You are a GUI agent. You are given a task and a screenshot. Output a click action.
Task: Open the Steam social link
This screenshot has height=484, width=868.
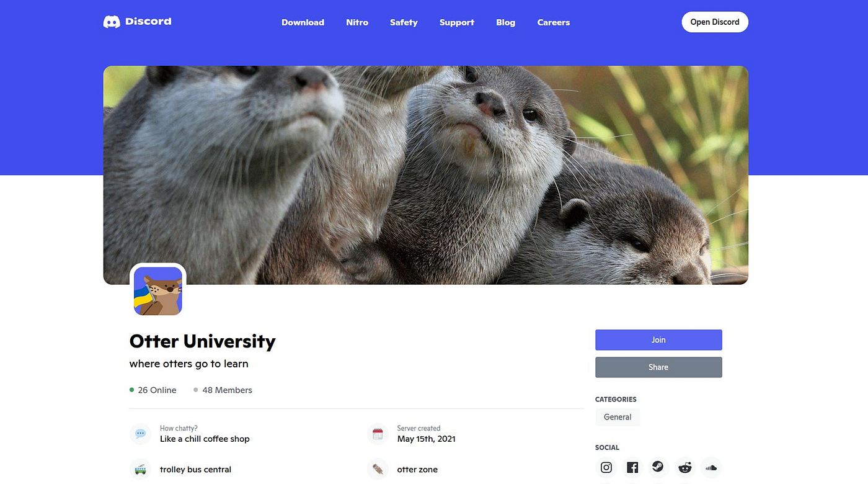pyautogui.click(x=658, y=468)
